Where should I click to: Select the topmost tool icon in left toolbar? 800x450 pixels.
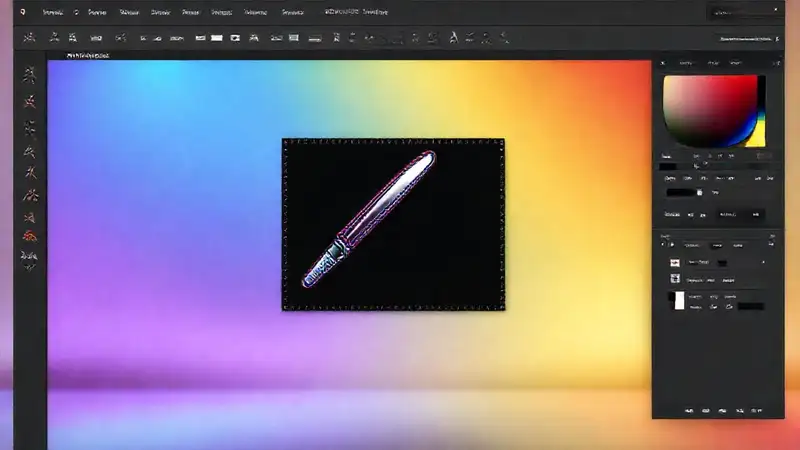[30, 75]
